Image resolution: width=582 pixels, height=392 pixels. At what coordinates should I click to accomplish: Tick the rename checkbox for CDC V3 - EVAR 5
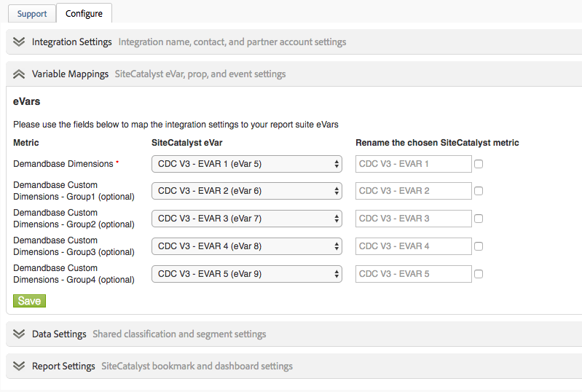tap(479, 274)
